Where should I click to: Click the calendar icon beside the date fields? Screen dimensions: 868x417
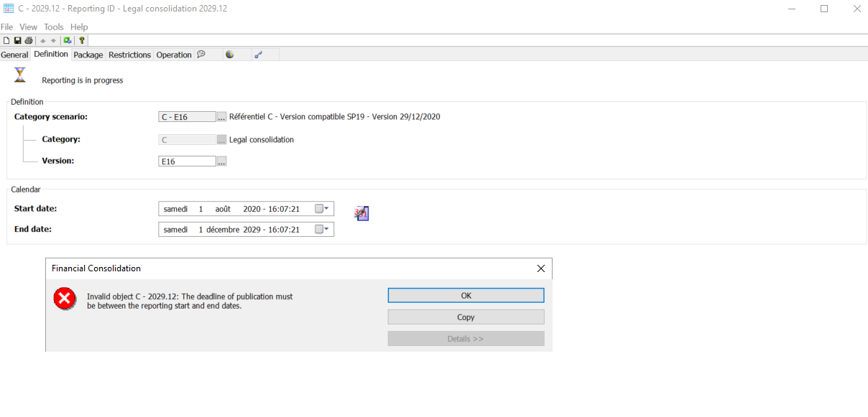click(x=361, y=213)
